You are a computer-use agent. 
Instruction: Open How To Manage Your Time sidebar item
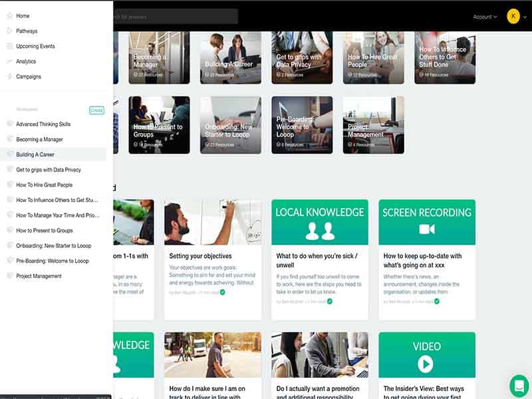pos(58,215)
